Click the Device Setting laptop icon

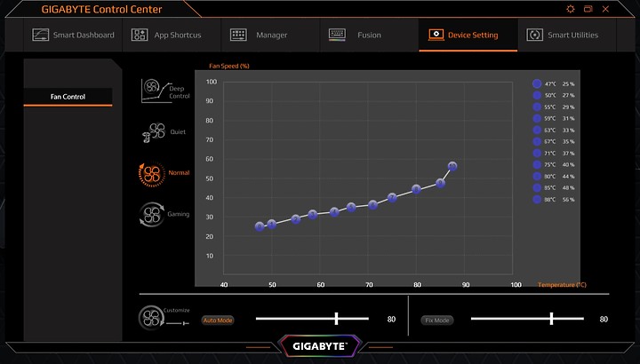pos(436,35)
